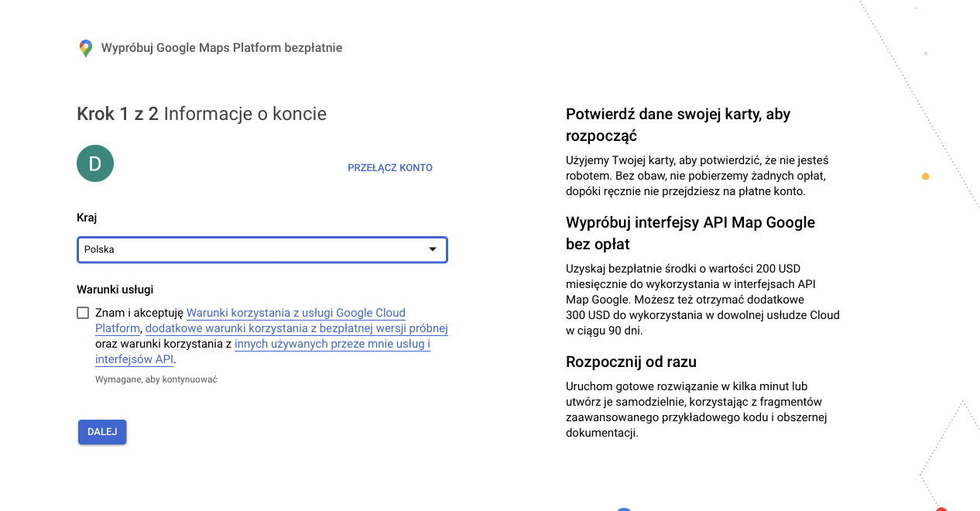Viewport: 980px width, 511px height.
Task: Click the "Wypróbuj Google Maps Platform bezpłatnie" header
Action: [x=220, y=47]
